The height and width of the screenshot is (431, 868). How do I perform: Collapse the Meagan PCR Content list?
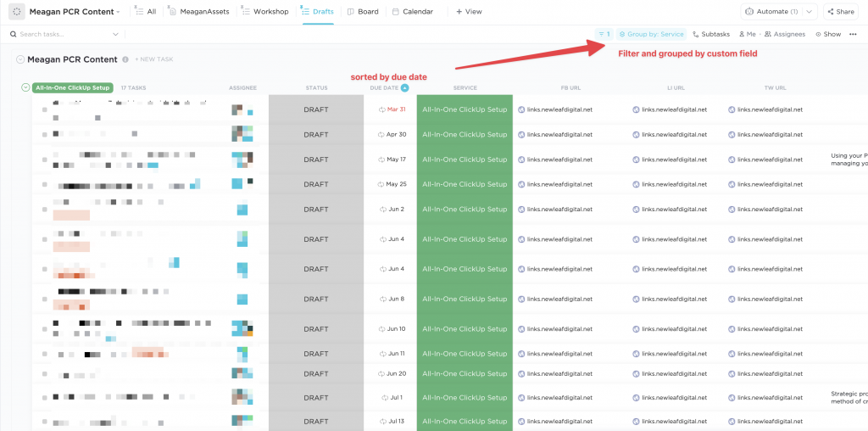tap(20, 59)
